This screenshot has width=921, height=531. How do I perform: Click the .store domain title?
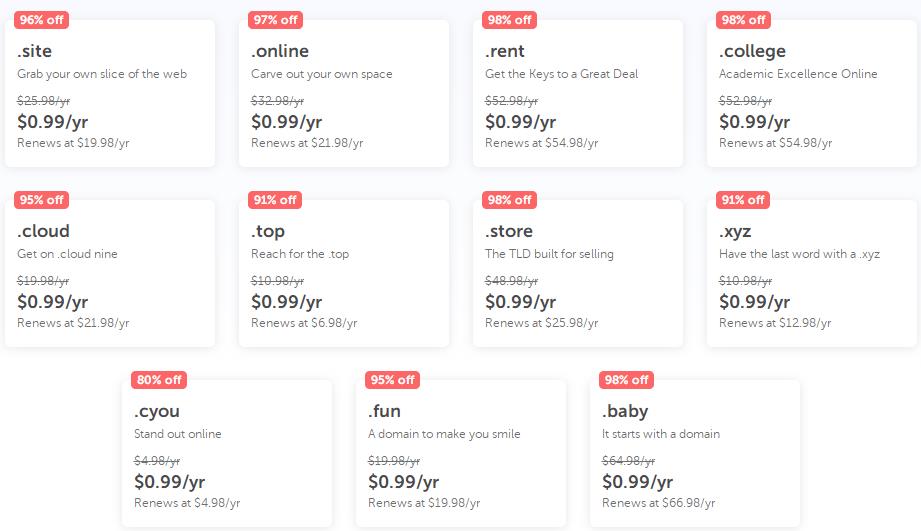(x=509, y=231)
